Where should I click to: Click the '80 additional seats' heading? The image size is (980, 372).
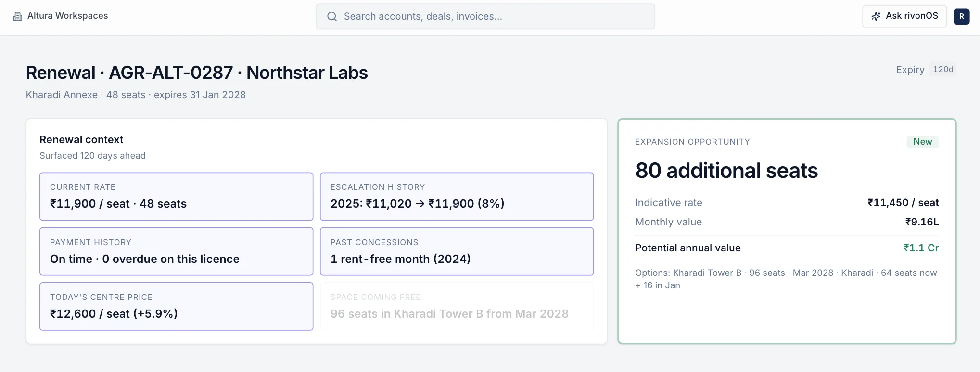(726, 171)
